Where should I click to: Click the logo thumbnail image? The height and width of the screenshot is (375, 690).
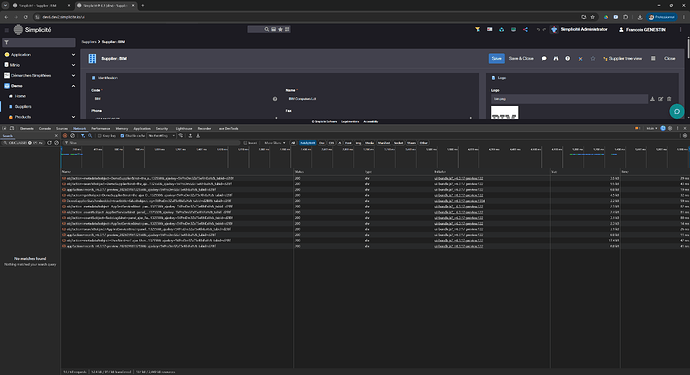click(x=504, y=113)
